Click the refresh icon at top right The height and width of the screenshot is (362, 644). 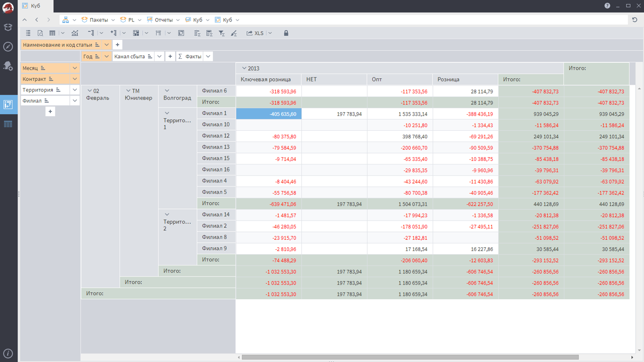coord(634,20)
